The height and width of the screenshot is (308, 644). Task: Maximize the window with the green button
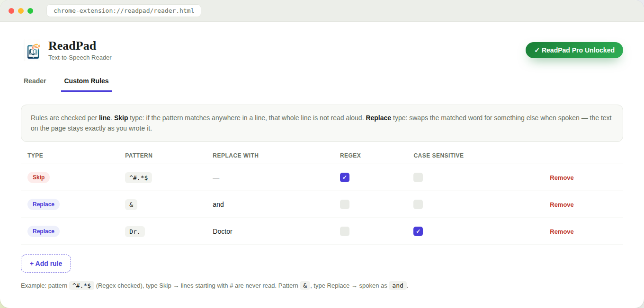pos(30,11)
